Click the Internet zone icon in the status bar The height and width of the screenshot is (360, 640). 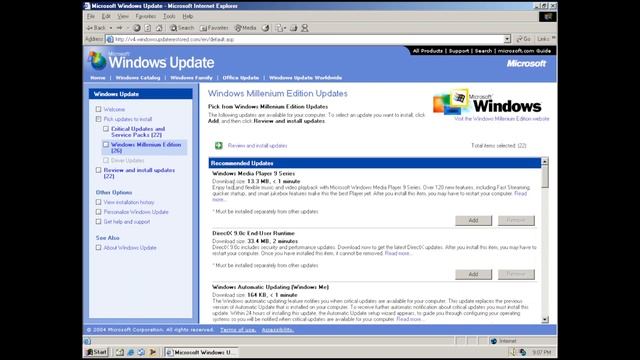[493, 341]
